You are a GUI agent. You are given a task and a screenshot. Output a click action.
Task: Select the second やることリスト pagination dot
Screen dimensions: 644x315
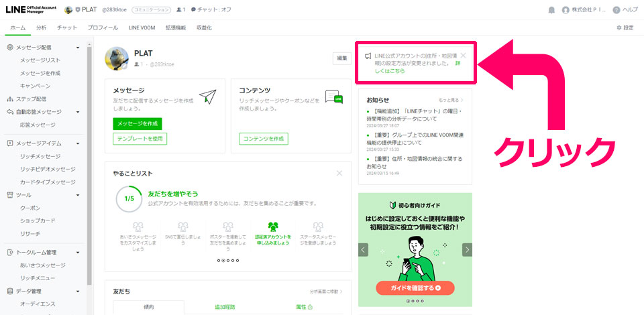point(223,261)
